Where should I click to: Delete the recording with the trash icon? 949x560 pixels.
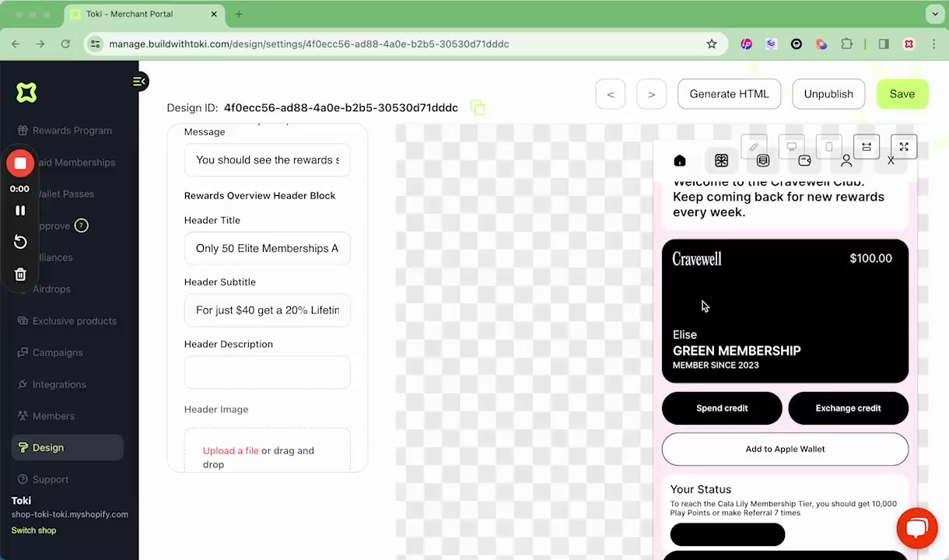tap(20, 275)
